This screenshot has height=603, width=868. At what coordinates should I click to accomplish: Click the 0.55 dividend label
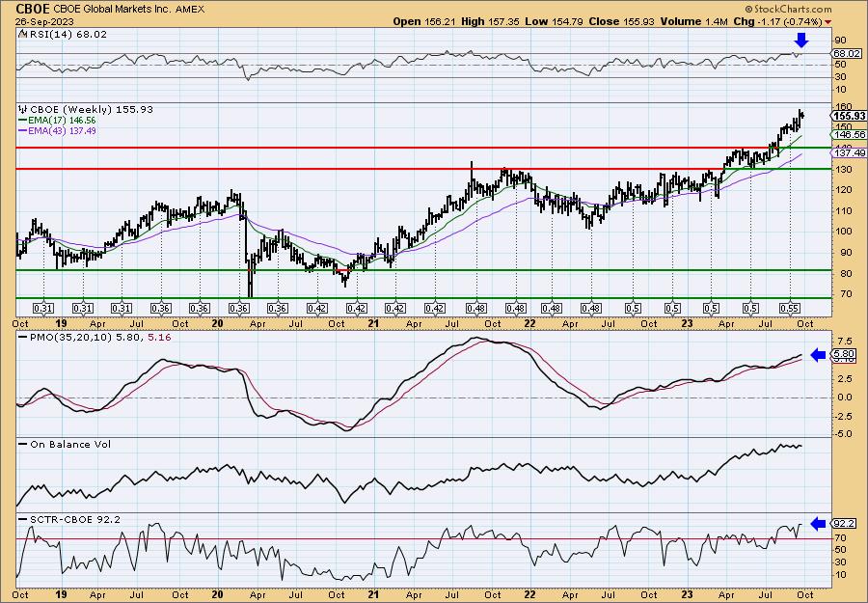[790, 309]
